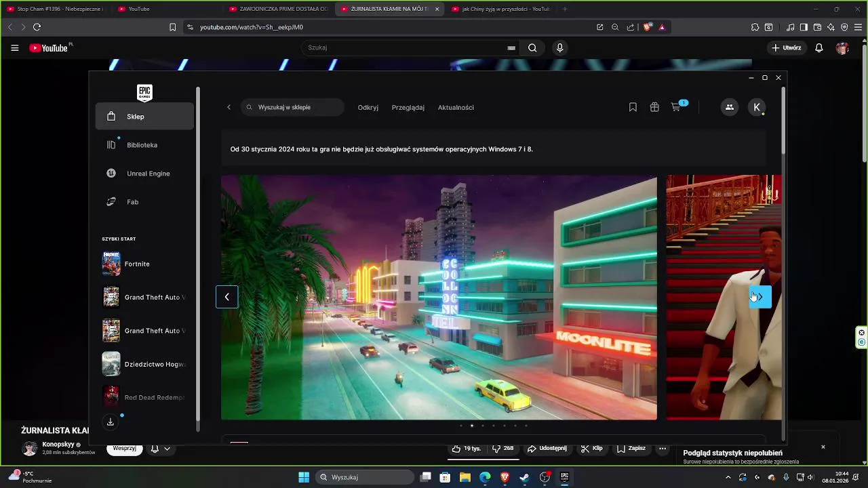Open the Odkryj store tab
Viewport: 868px width, 488px height.
click(x=368, y=107)
